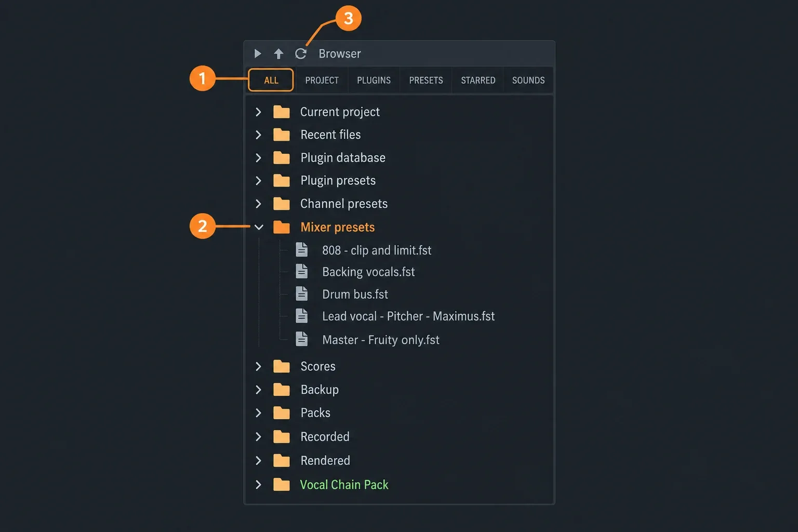798x532 pixels.
Task: Select 'Master - Fruity only.fst' preset name
Action: [x=381, y=340]
